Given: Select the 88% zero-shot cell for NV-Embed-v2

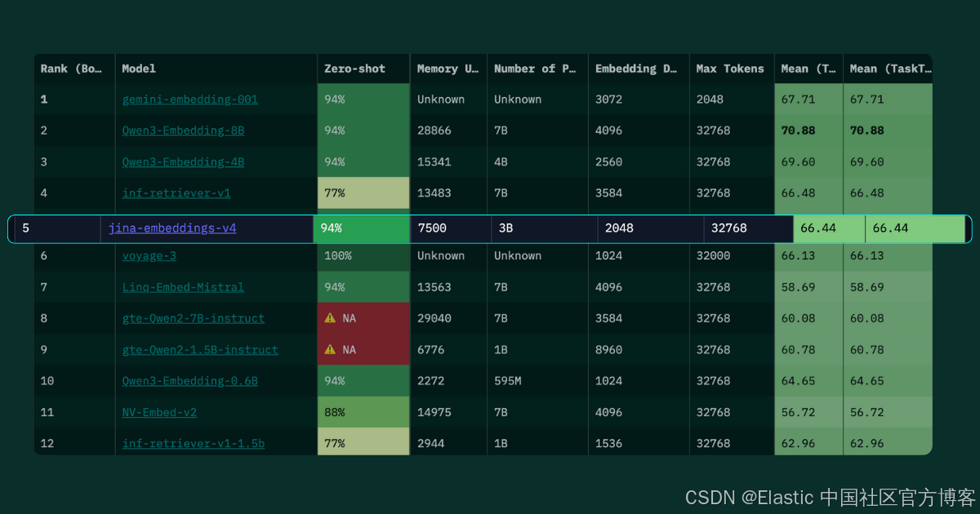Looking at the screenshot, I should tap(363, 412).
